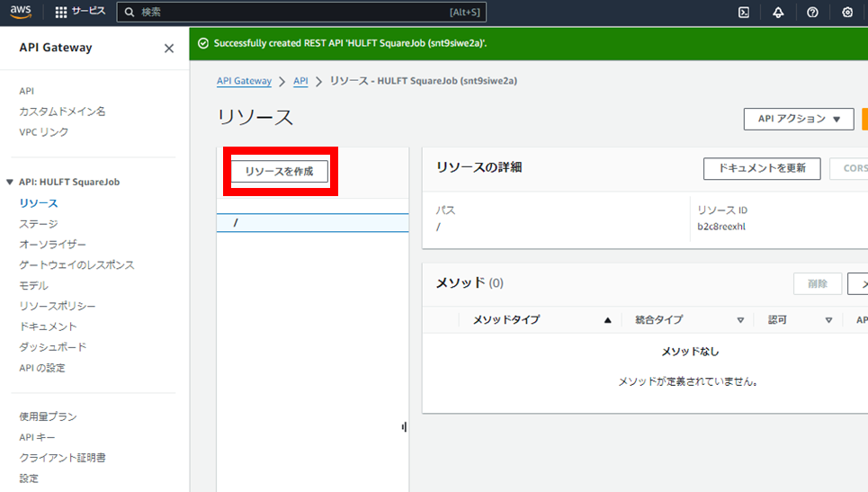Click the resource ID b2c8reexhl text
This screenshot has height=492, width=868.
click(721, 227)
